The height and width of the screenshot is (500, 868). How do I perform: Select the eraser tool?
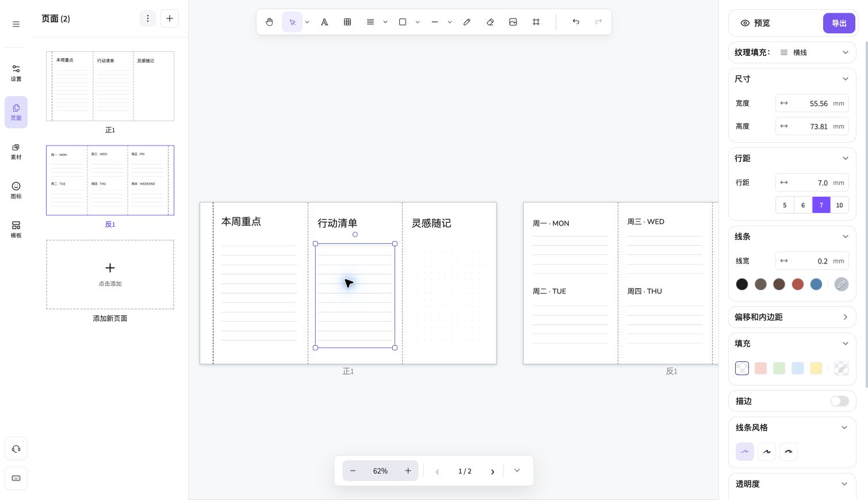tap(490, 22)
